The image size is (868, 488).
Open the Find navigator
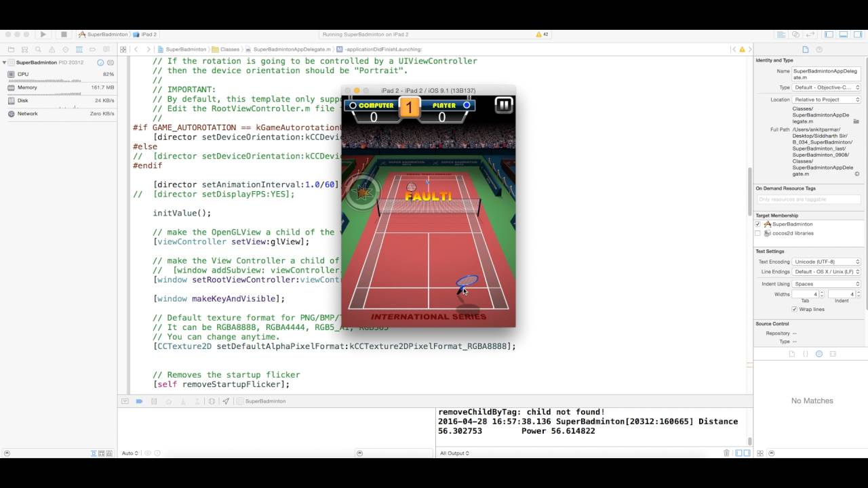38,49
